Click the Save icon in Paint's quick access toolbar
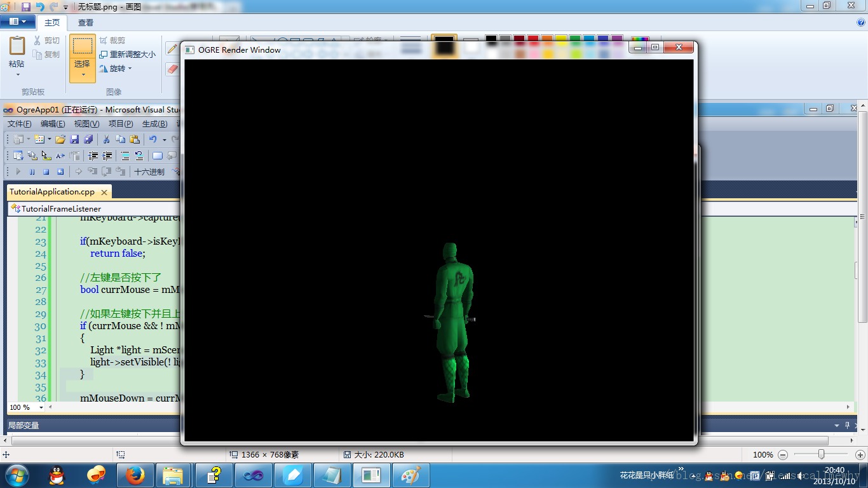 (25, 7)
